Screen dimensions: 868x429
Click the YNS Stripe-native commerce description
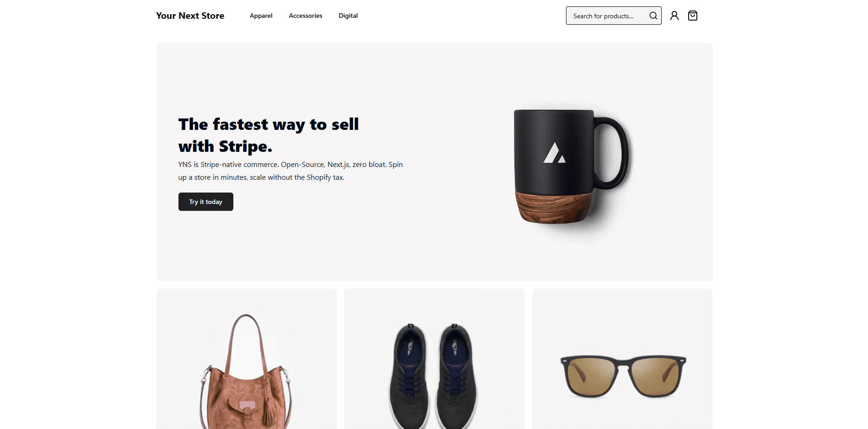(291, 171)
